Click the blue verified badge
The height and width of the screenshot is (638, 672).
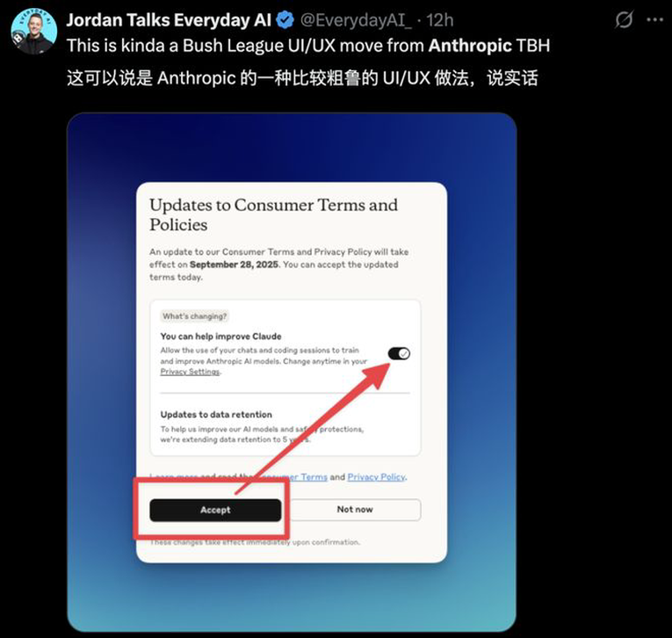(x=285, y=20)
